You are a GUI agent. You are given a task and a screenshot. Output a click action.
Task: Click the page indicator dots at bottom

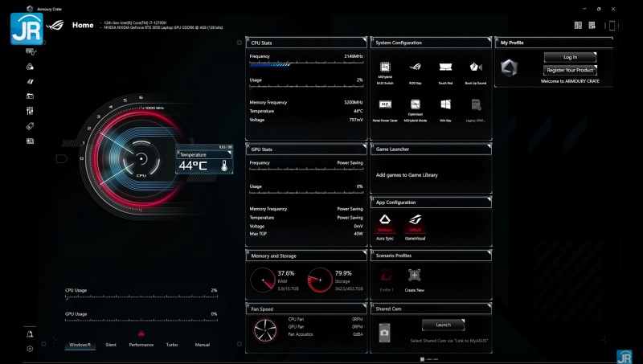click(x=429, y=359)
